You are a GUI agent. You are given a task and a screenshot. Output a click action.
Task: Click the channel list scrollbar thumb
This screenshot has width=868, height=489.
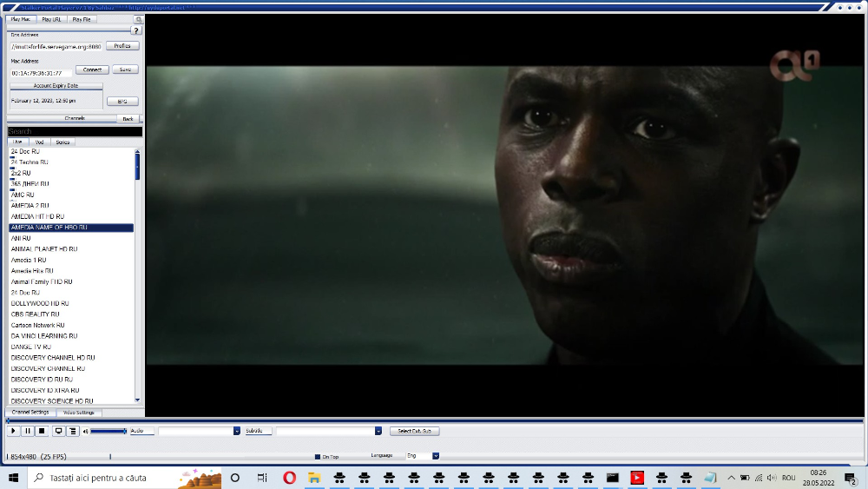coord(137,167)
